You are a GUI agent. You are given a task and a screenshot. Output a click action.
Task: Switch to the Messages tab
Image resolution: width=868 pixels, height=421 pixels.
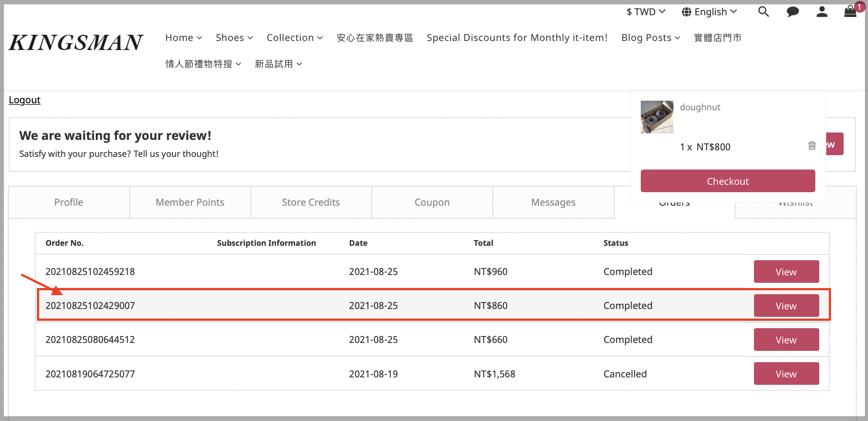553,202
